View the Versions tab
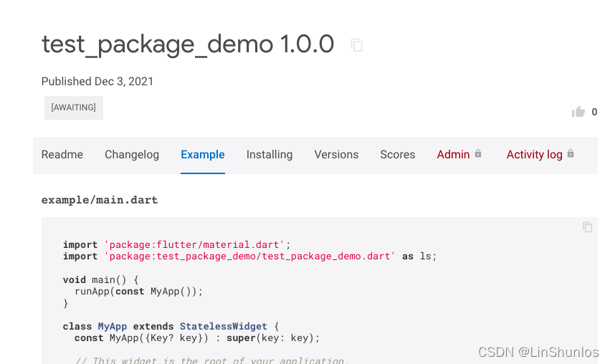 click(336, 154)
